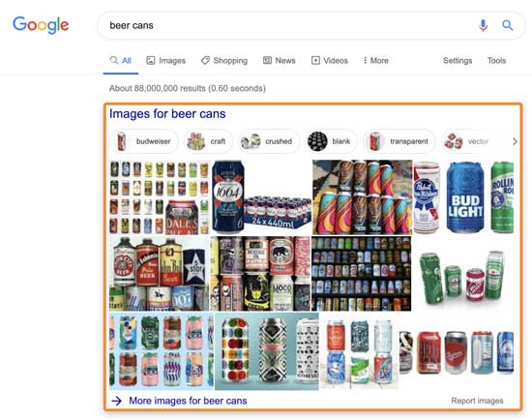This screenshot has height=420, width=532.
Task: Open the Tools options menu
Action: coord(496,60)
